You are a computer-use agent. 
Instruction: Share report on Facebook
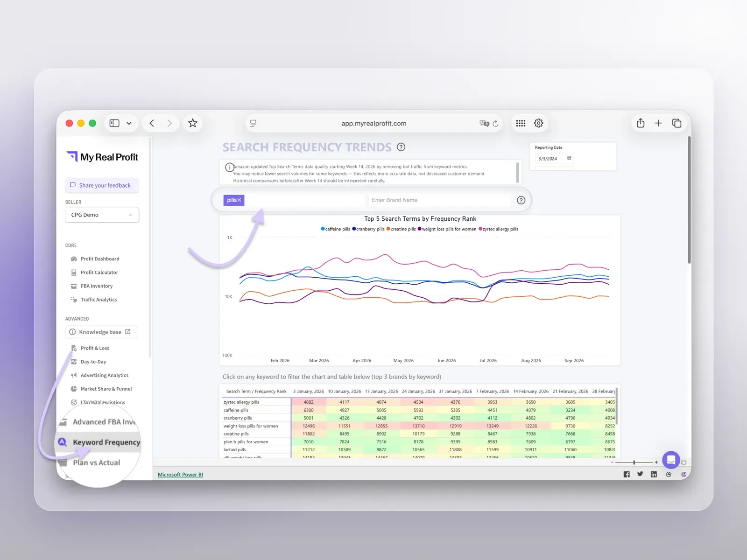pyautogui.click(x=627, y=475)
